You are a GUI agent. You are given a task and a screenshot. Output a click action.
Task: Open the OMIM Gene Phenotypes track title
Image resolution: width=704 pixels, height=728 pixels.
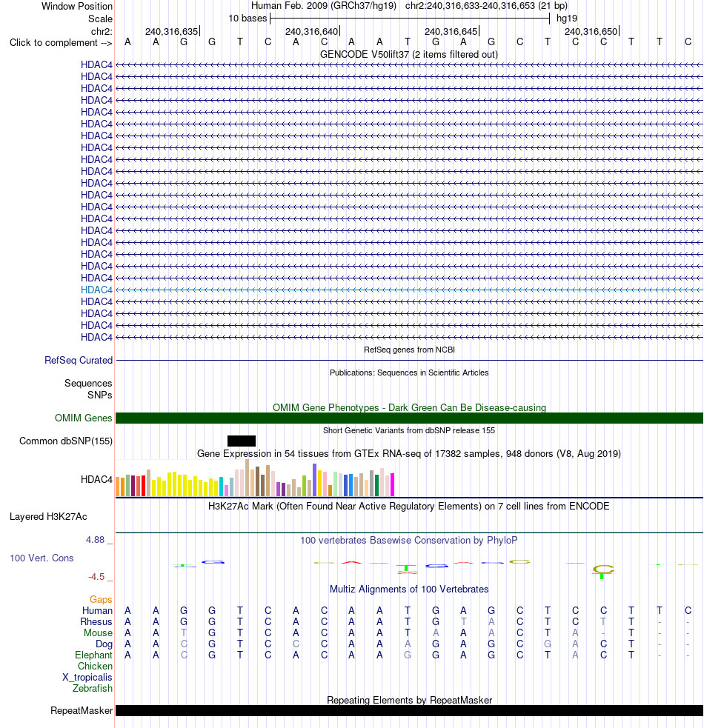[409, 407]
